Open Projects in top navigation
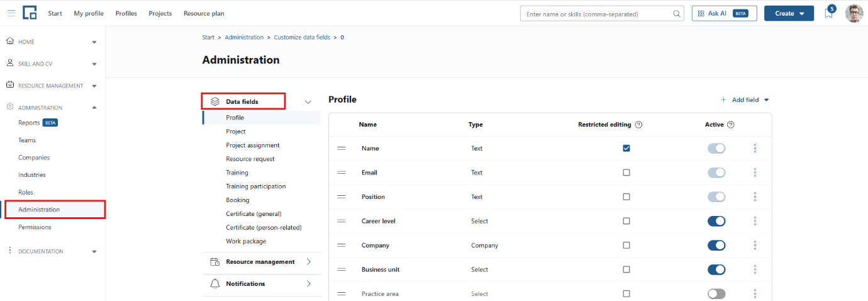The height and width of the screenshot is (301, 868). point(160,13)
